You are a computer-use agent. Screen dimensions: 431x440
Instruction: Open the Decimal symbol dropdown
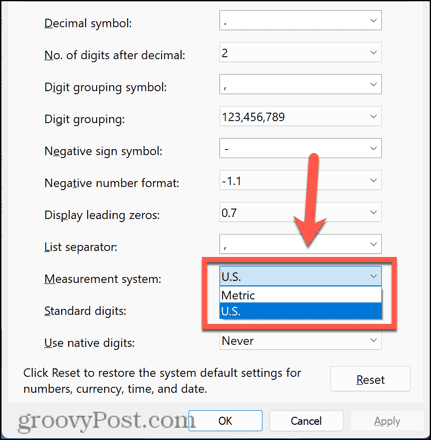300,20
